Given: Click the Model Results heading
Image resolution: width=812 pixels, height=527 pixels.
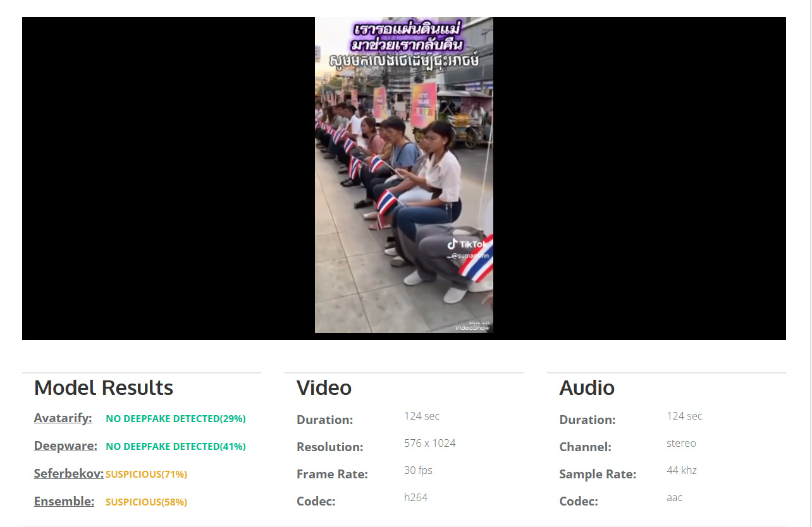Looking at the screenshot, I should [x=103, y=388].
